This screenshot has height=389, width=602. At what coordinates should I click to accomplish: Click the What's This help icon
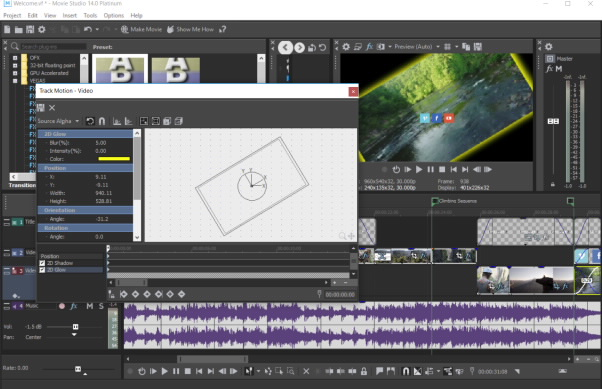point(222,29)
